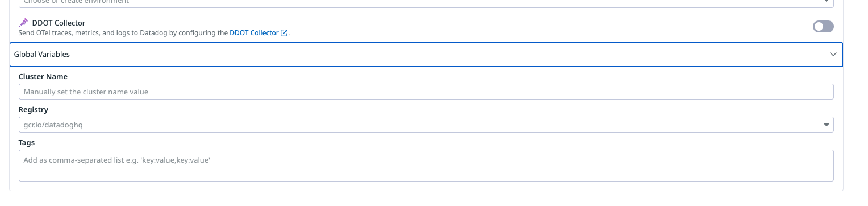Click the Registry dropdown arrow icon
Image resolution: width=868 pixels, height=206 pixels.
[x=826, y=125]
